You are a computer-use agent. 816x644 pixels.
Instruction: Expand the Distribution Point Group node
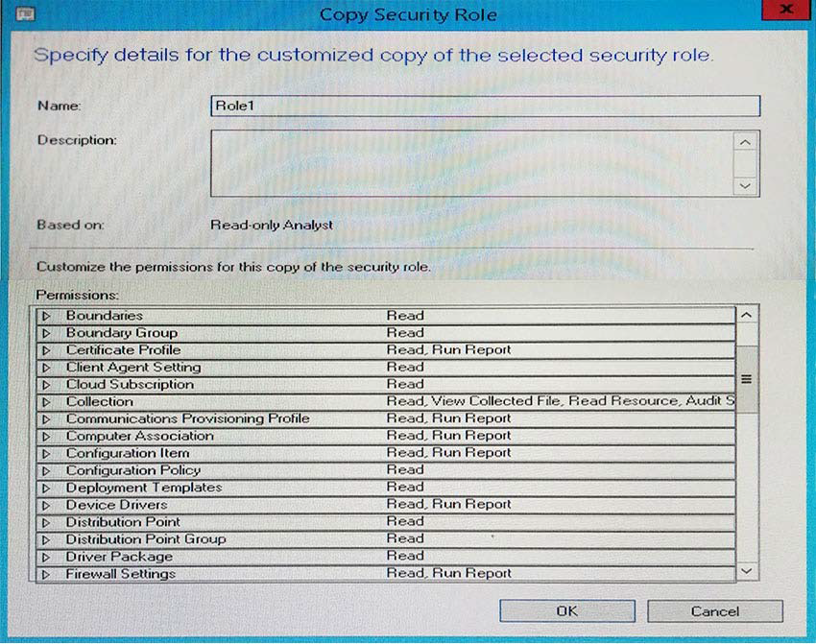point(46,539)
